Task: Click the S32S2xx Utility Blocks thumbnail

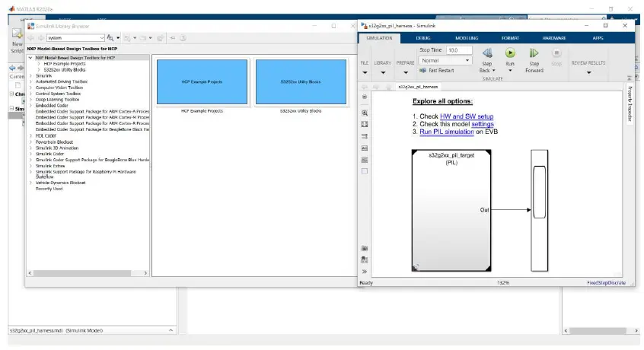Action: (301, 81)
